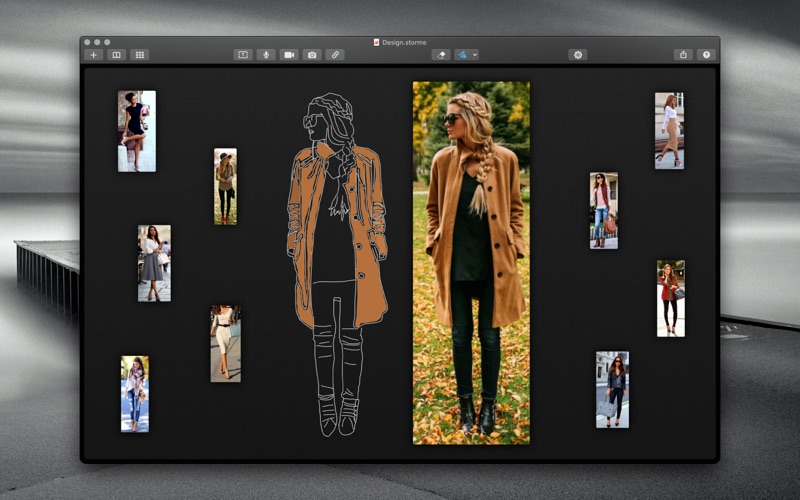Add a link with the chain icon
Image resolution: width=800 pixels, height=500 pixels.
coord(335,55)
